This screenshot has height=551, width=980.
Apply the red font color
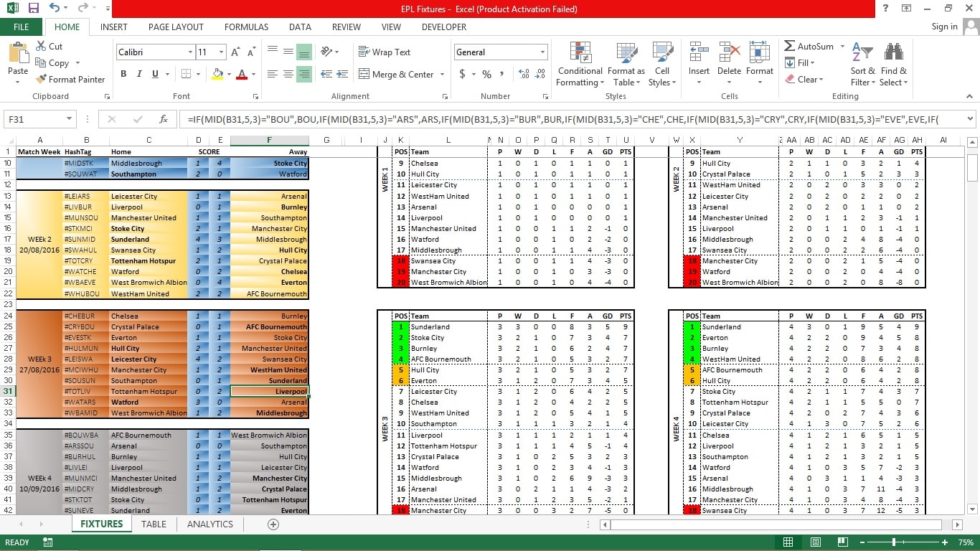pos(242,74)
